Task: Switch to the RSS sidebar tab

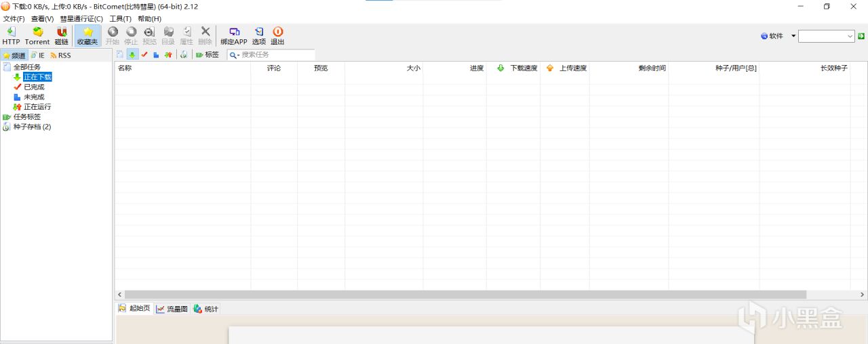Action: 60,56
